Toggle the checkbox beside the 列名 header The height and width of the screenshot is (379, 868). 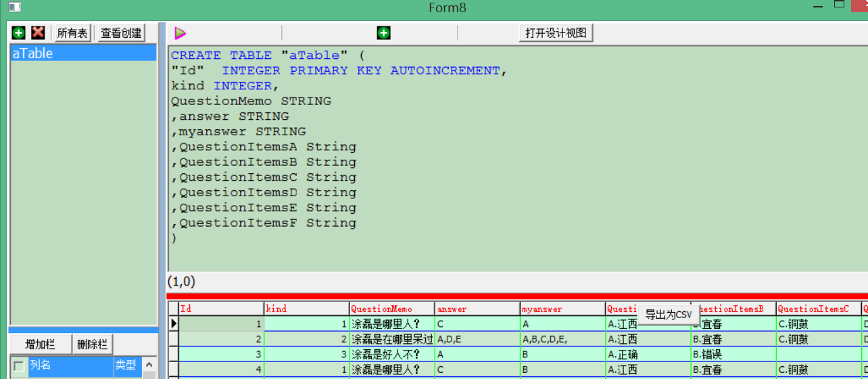(x=19, y=366)
